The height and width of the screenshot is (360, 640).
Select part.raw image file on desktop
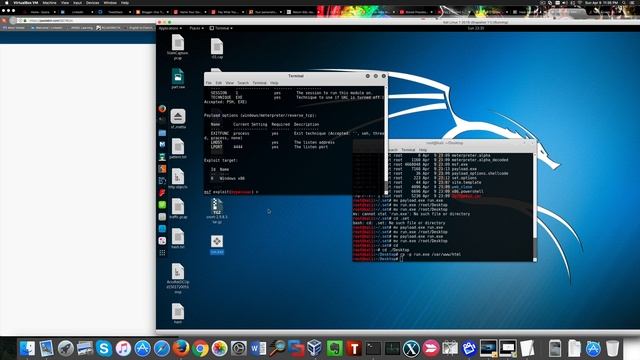[x=178, y=78]
